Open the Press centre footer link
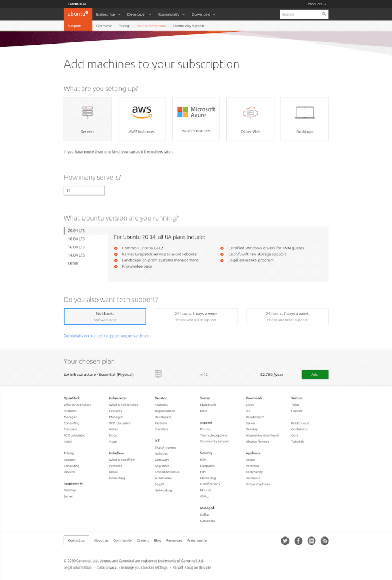This screenshot has width=392, height=580. click(x=197, y=541)
